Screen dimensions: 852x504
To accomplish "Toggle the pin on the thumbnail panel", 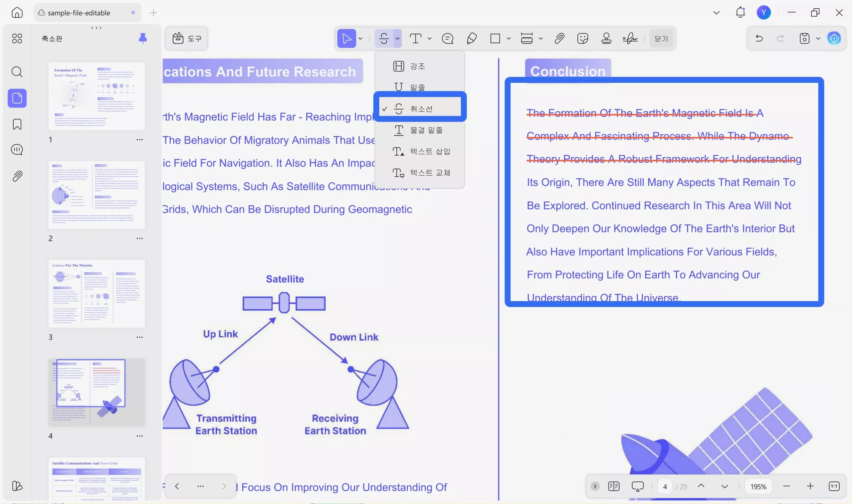I will [x=143, y=38].
